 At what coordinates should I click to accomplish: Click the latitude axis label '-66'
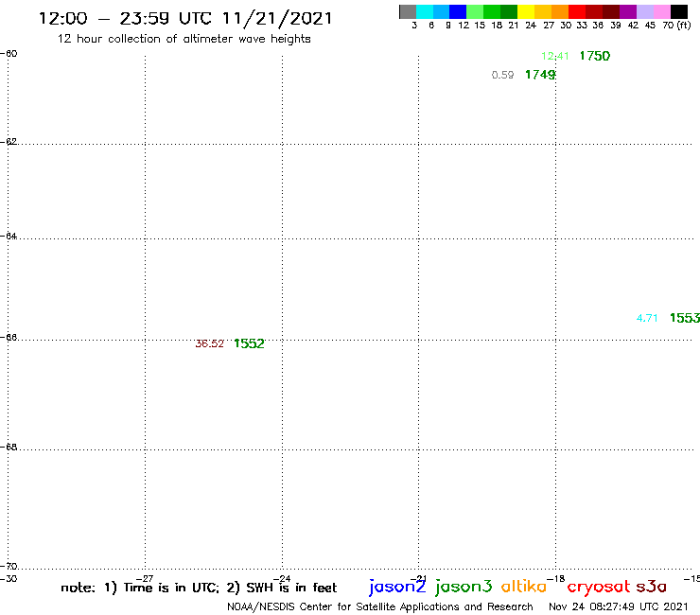click(9, 337)
